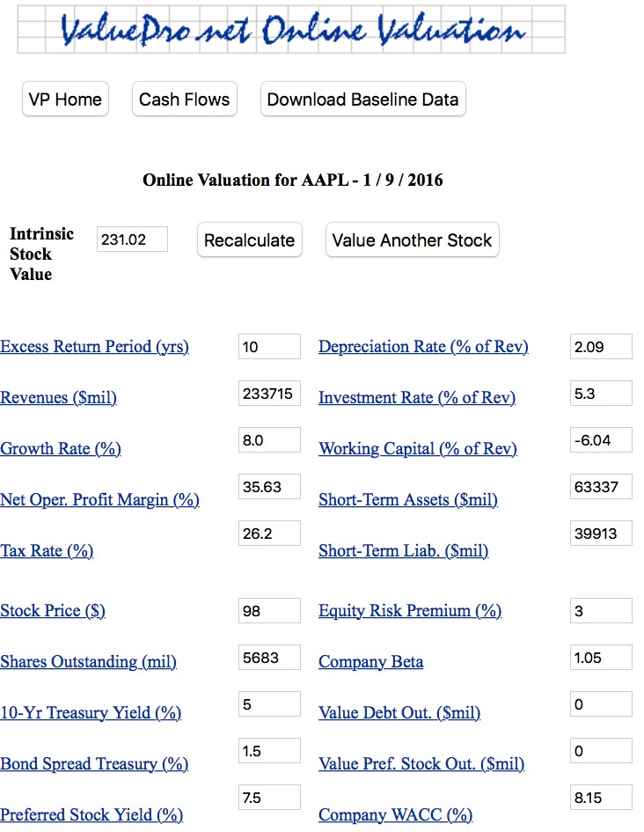Click the Stock Price input field
The image size is (644, 832).
(268, 610)
